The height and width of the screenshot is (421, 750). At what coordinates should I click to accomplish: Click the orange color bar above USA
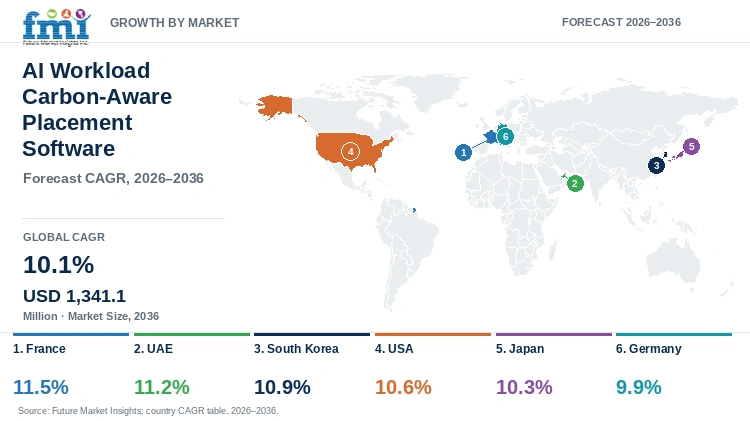(x=433, y=334)
